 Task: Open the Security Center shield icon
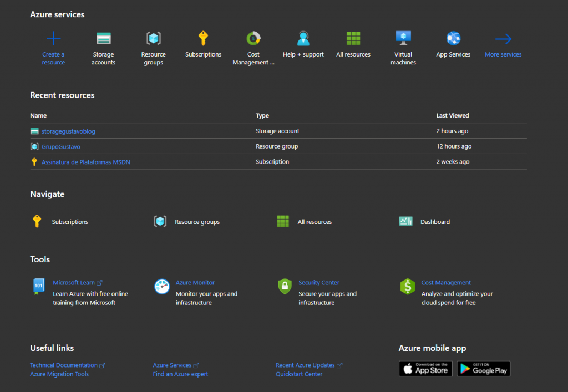284,287
